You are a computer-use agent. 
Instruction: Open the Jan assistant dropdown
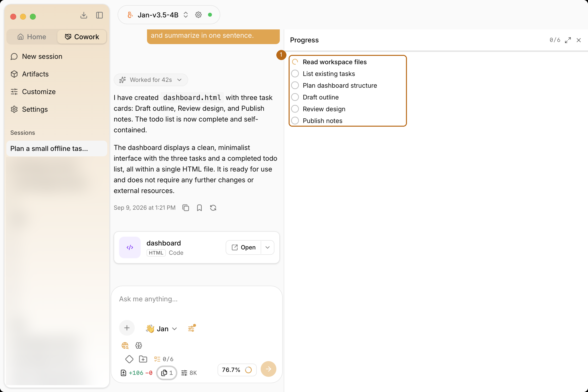click(162, 329)
